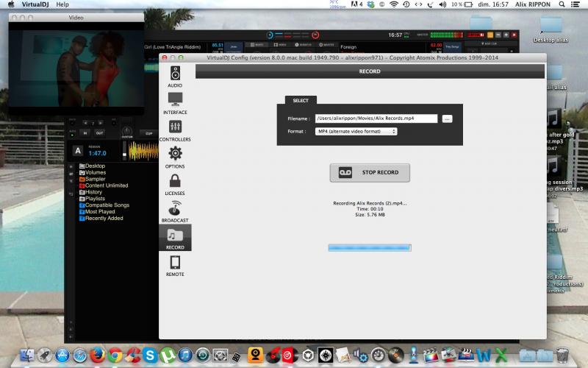This screenshot has height=368, width=588.
Task: Open the VirtualDJ menu in menu bar
Action: pyautogui.click(x=35, y=4)
